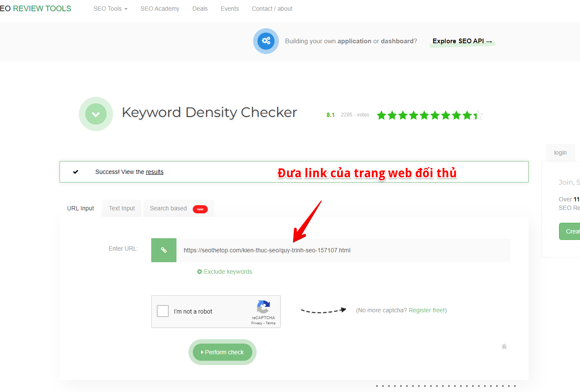Open the SEO Tools dropdown menu
The image size is (580, 392).
(x=110, y=8)
